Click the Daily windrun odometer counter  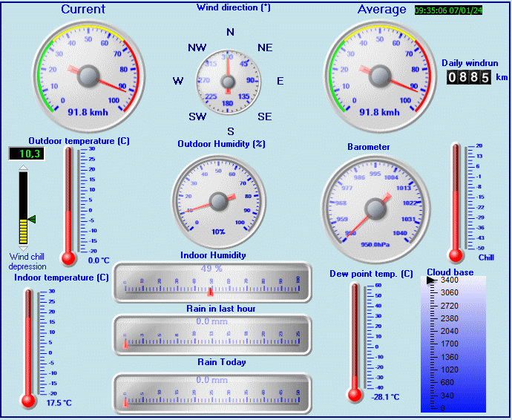pos(468,77)
